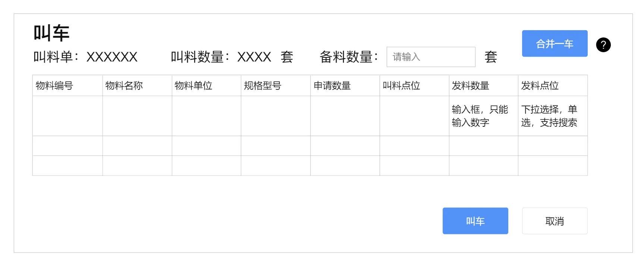The image size is (644, 271).
Task: Click the second-row 发料数量 cell
Action: 483,146
